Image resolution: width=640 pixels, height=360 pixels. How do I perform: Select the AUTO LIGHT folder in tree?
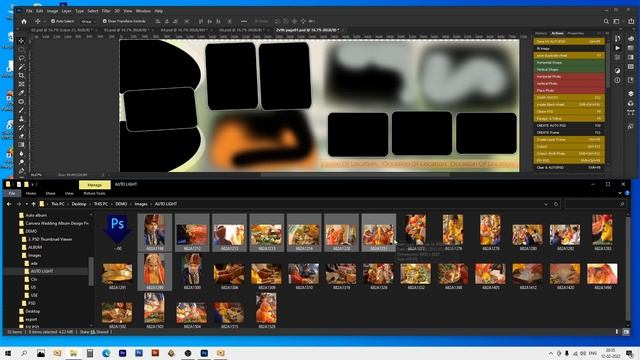pyautogui.click(x=42, y=271)
